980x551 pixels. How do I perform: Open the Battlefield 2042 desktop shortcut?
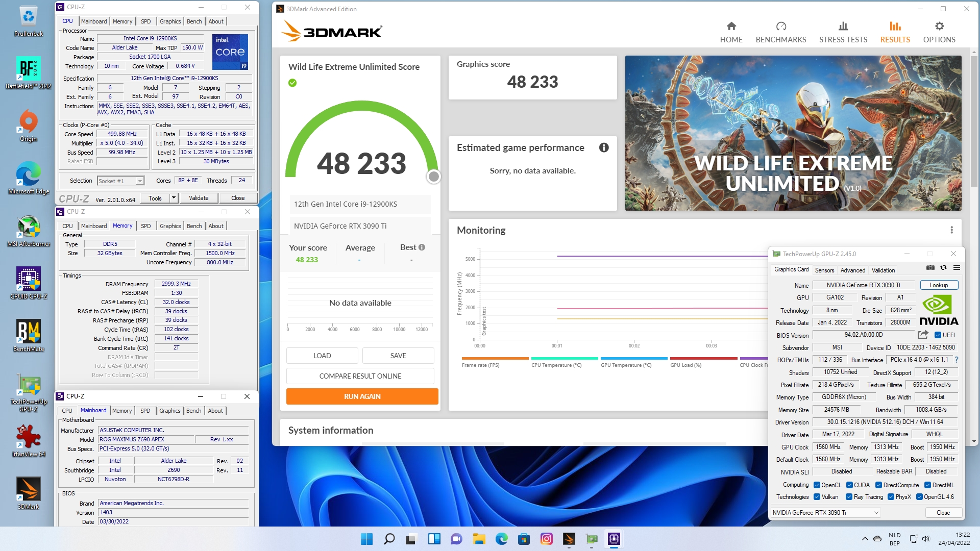tap(29, 73)
